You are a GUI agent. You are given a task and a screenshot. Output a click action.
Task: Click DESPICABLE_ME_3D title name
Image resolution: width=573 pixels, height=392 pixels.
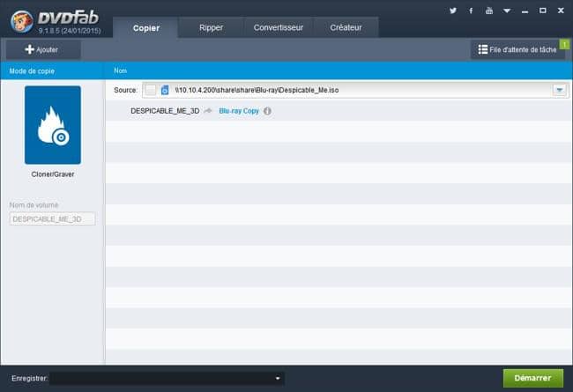tap(165, 111)
